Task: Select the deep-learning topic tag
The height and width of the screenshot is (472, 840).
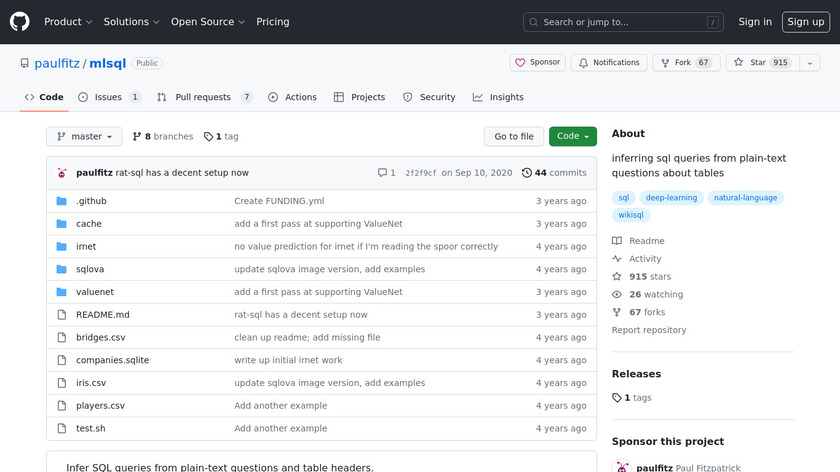Action: (670, 198)
